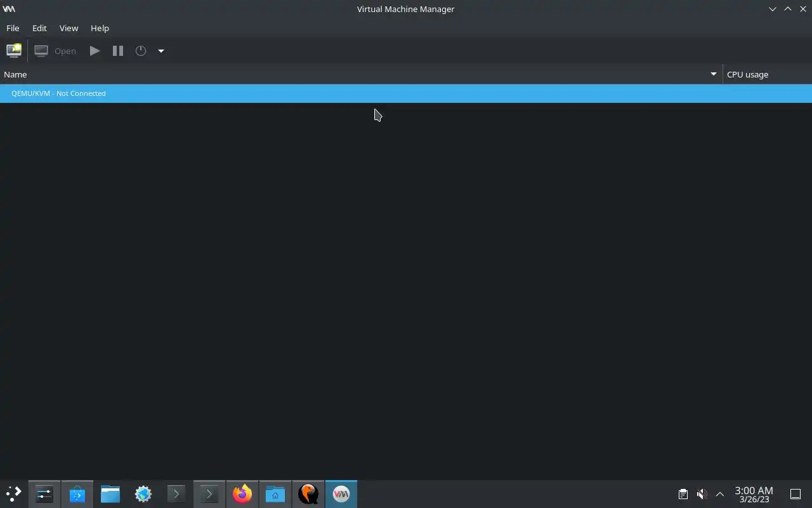Select the QEMU/KVM - Not Connected row
The image size is (812, 508).
tap(406, 93)
